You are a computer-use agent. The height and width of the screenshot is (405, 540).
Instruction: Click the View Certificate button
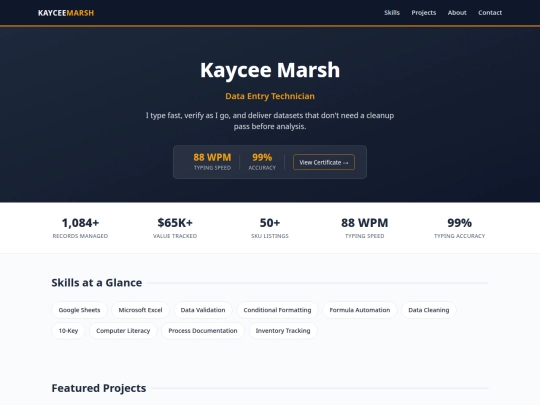point(324,162)
